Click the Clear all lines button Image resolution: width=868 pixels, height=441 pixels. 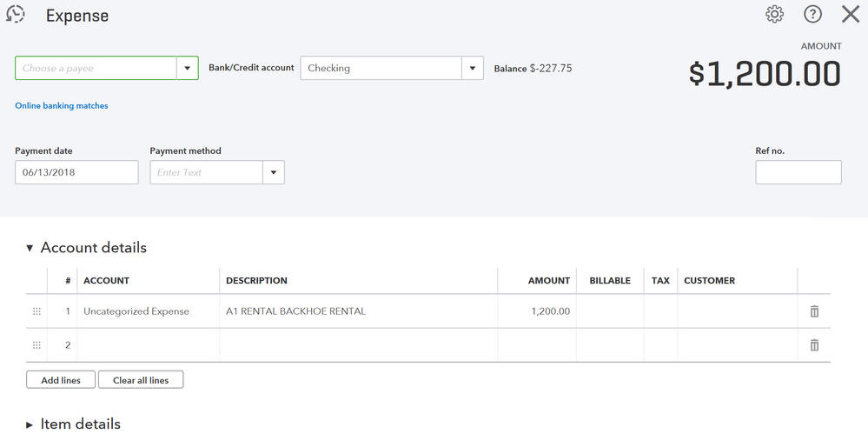click(141, 380)
